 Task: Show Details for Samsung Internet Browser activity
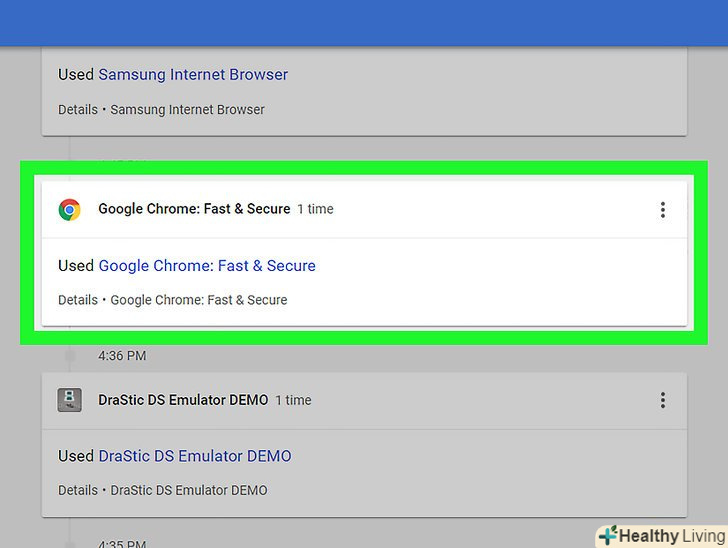[78, 109]
